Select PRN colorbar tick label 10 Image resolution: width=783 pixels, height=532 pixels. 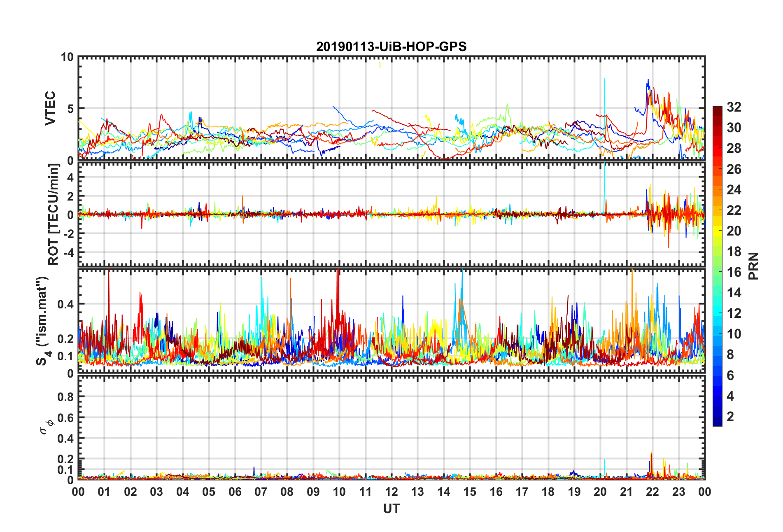[x=734, y=334]
